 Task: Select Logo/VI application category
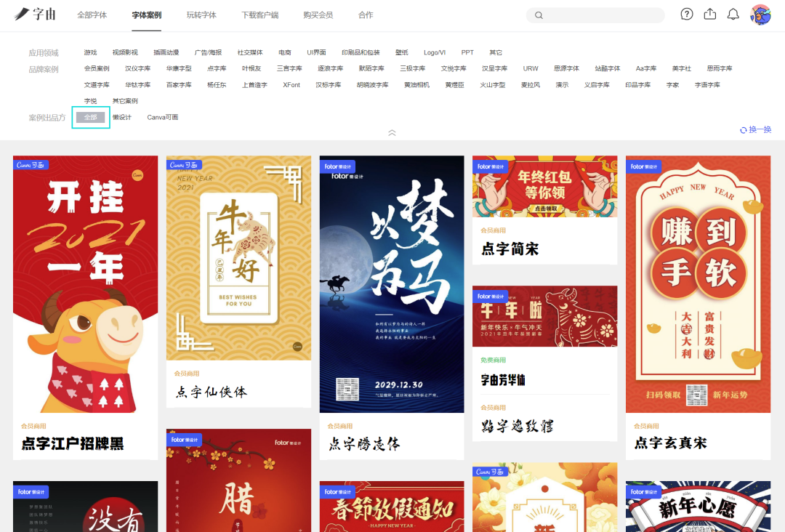[435, 52]
